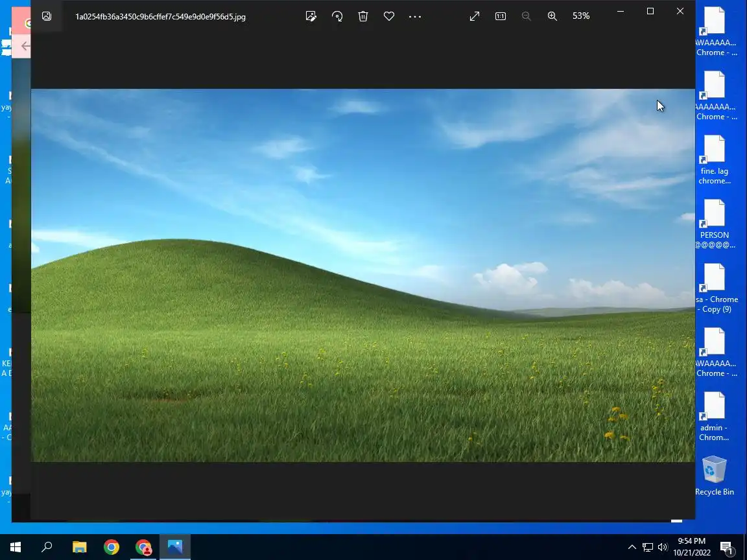The image size is (747, 560).
Task: Click the jpg filename in the title bar
Action: tap(161, 17)
